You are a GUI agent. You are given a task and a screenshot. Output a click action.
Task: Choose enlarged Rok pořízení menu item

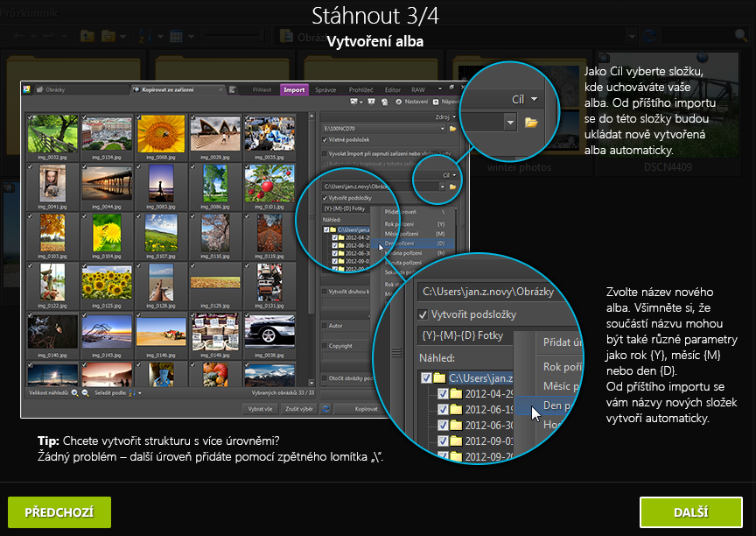(x=562, y=367)
